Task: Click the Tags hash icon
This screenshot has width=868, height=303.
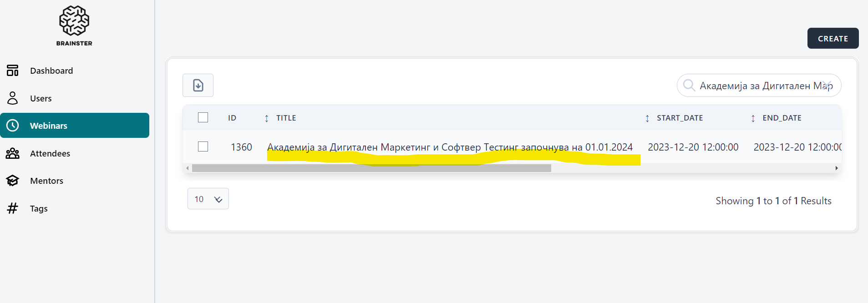Action: click(x=13, y=208)
